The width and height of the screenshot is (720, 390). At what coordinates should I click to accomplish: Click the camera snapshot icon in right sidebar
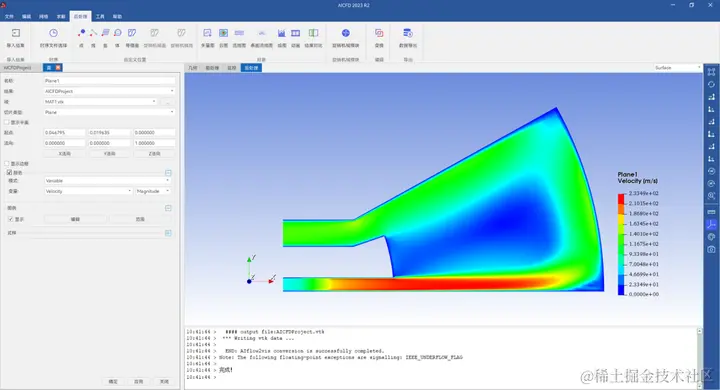tap(711, 249)
